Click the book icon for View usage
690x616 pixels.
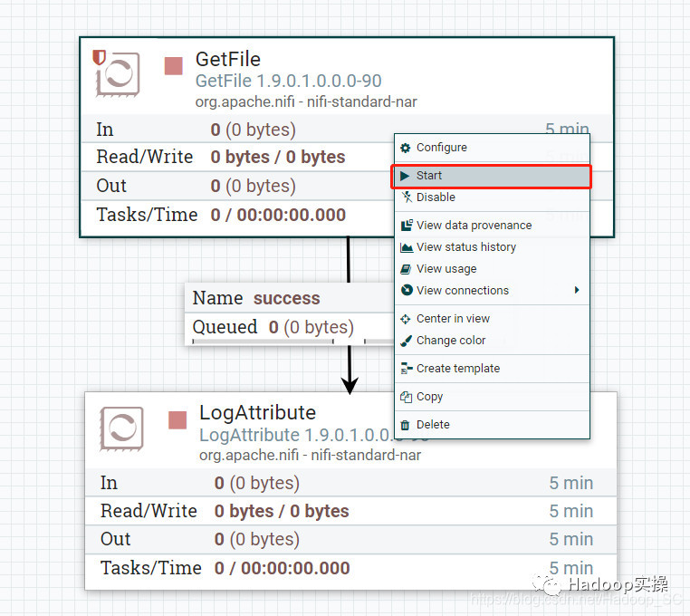406,269
